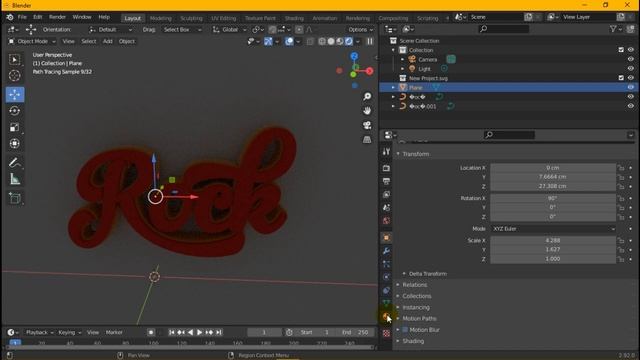Uncheck the Collection exclude checkbox

click(621, 50)
